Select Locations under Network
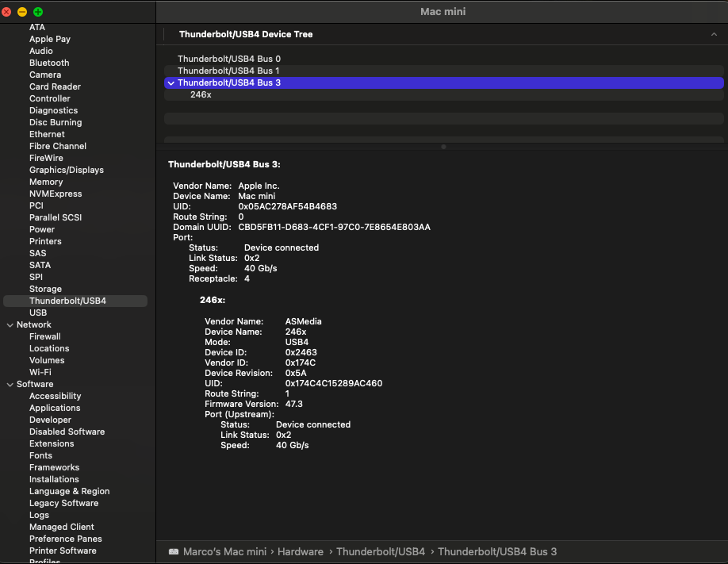The width and height of the screenshot is (728, 564). tap(49, 348)
